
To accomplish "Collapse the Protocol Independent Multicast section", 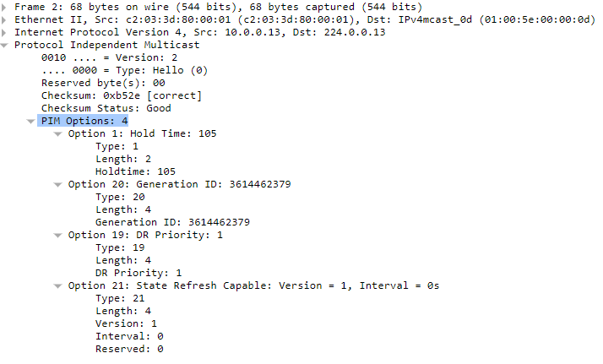I will pyautogui.click(x=4, y=46).
